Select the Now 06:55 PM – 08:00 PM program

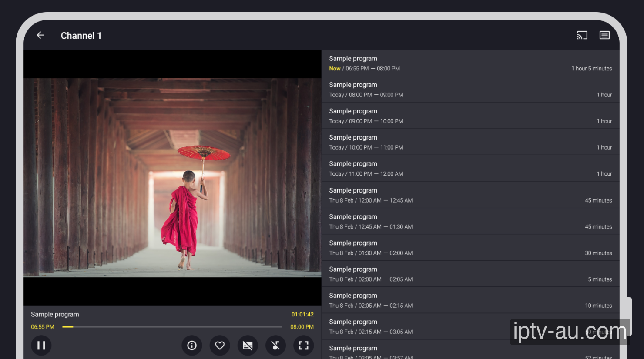coord(470,63)
